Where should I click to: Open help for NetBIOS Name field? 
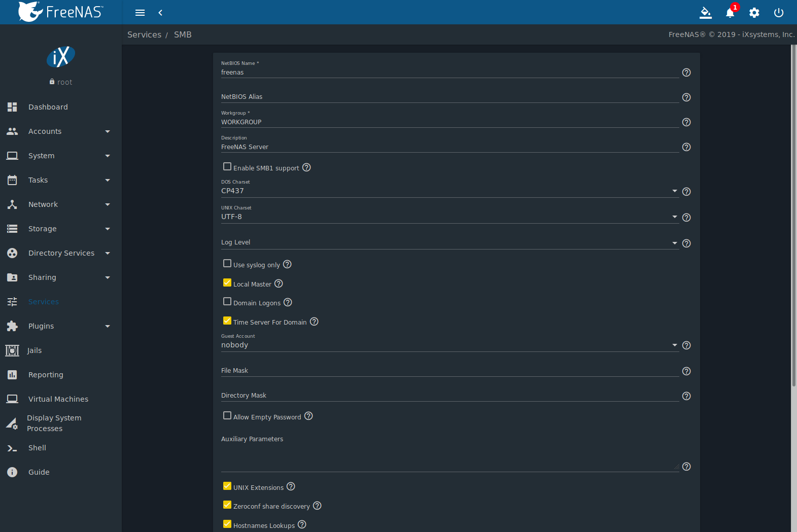[686, 73]
